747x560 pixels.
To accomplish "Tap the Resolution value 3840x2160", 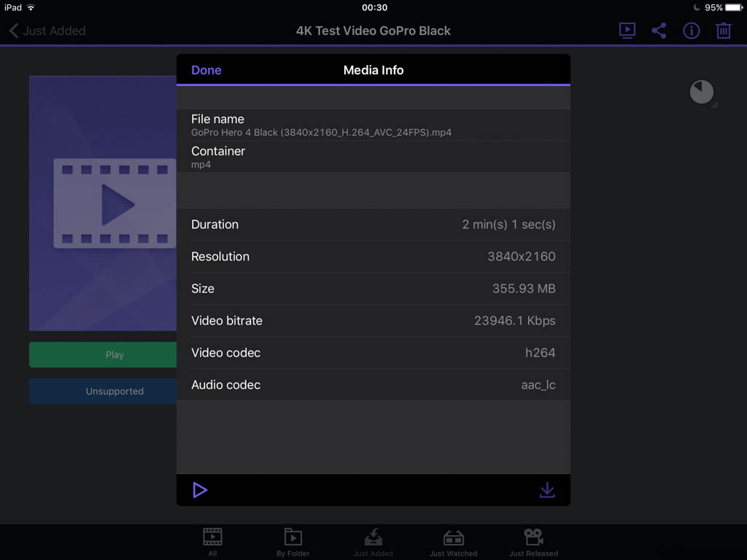I will click(521, 257).
